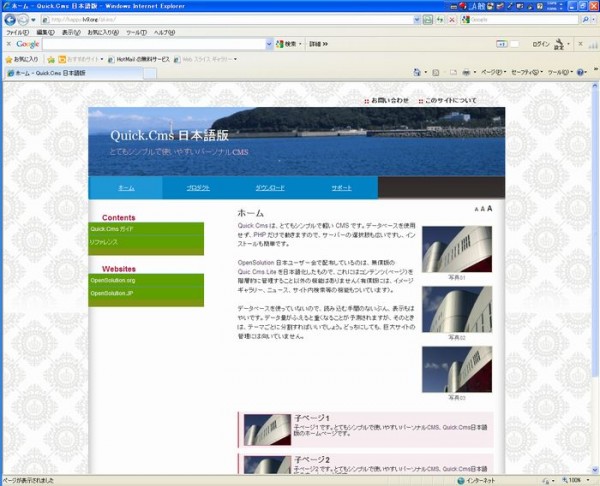Image resolution: width=600 pixels, height=486 pixels.
Task: Open the セーフティ(S) dropdown menu
Action: 526,73
